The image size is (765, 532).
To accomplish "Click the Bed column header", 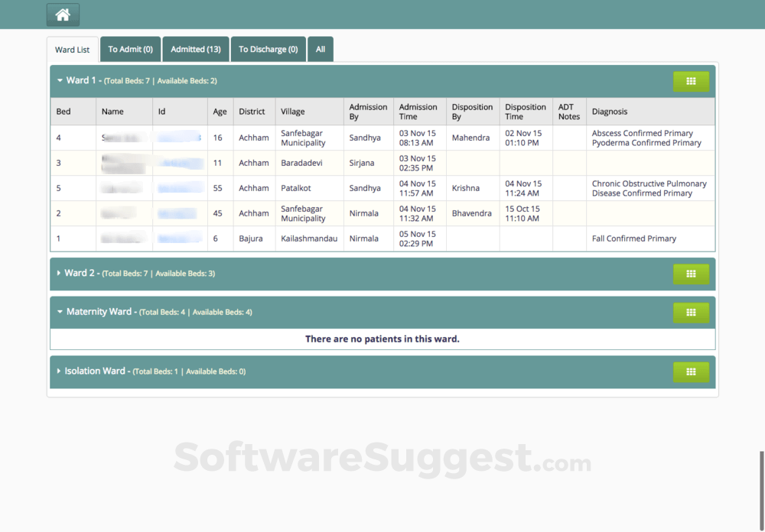I will click(x=63, y=112).
